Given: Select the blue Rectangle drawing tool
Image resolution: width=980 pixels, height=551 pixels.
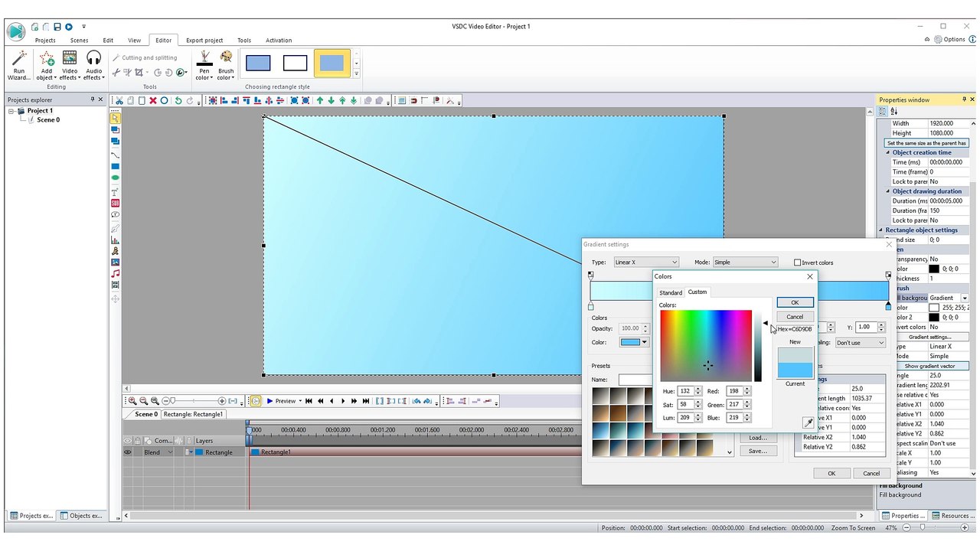Looking at the screenshot, I should tap(116, 166).
